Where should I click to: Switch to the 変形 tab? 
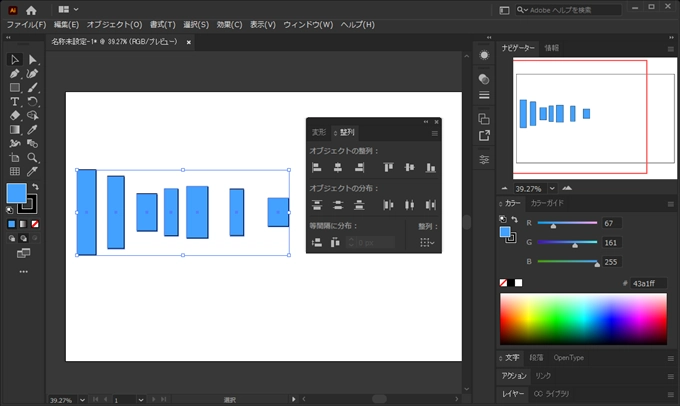319,132
